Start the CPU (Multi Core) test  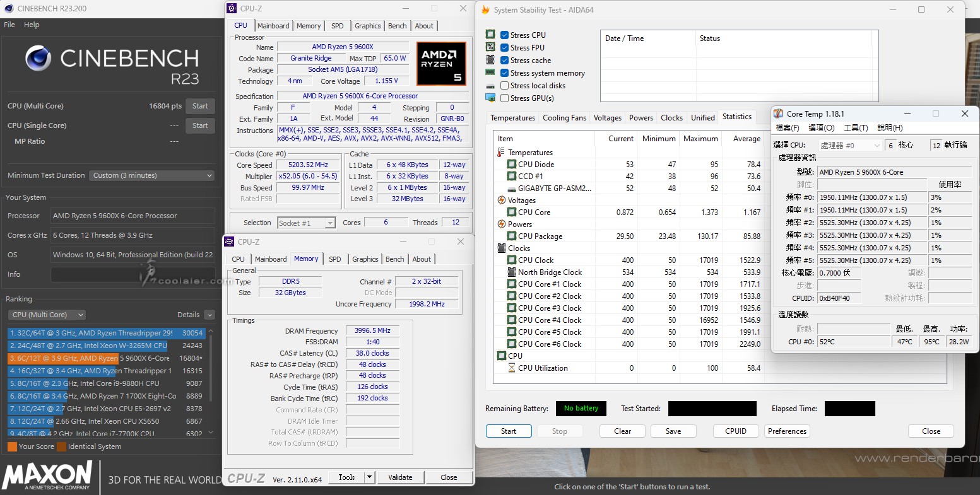click(200, 106)
